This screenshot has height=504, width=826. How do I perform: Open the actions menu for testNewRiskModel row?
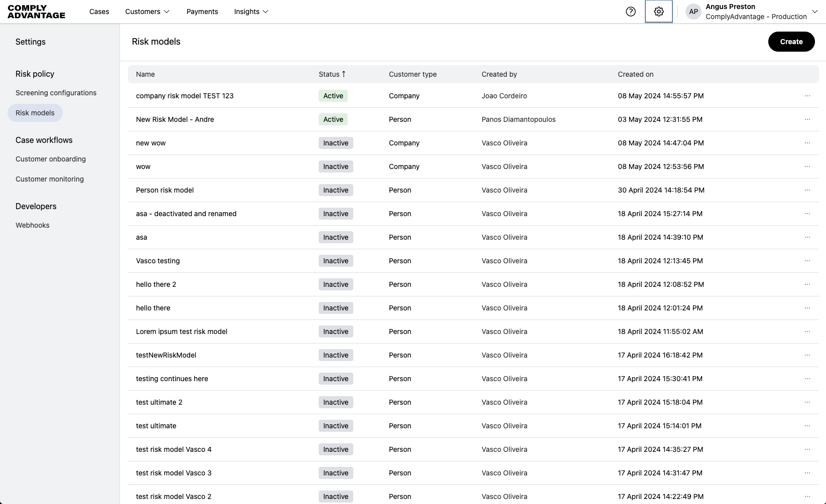coord(807,355)
